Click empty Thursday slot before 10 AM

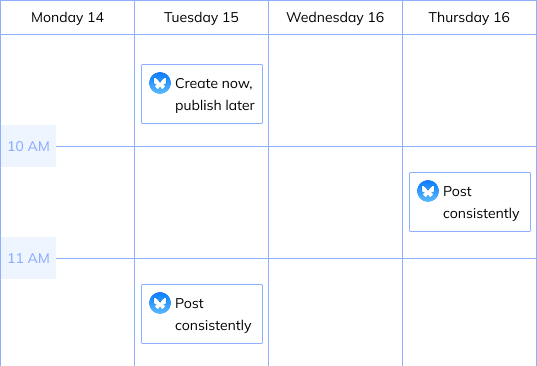pyautogui.click(x=470, y=90)
